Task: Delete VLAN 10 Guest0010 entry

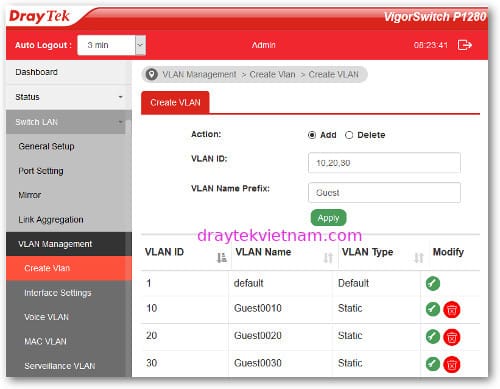Action: click(x=452, y=310)
